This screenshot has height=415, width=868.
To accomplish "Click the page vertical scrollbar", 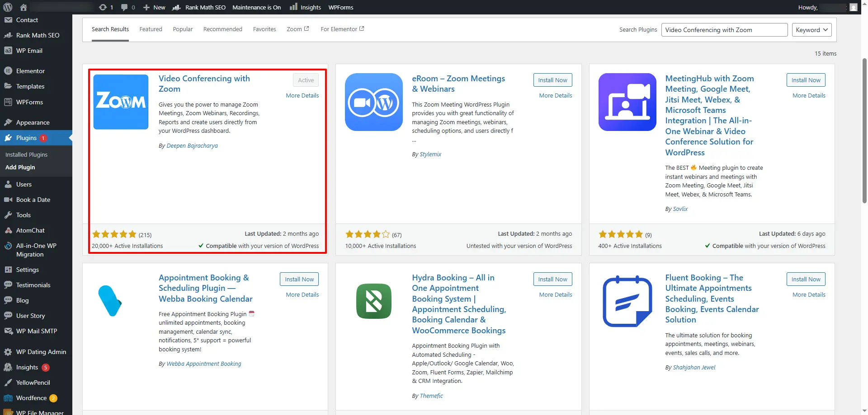I will pos(864,130).
